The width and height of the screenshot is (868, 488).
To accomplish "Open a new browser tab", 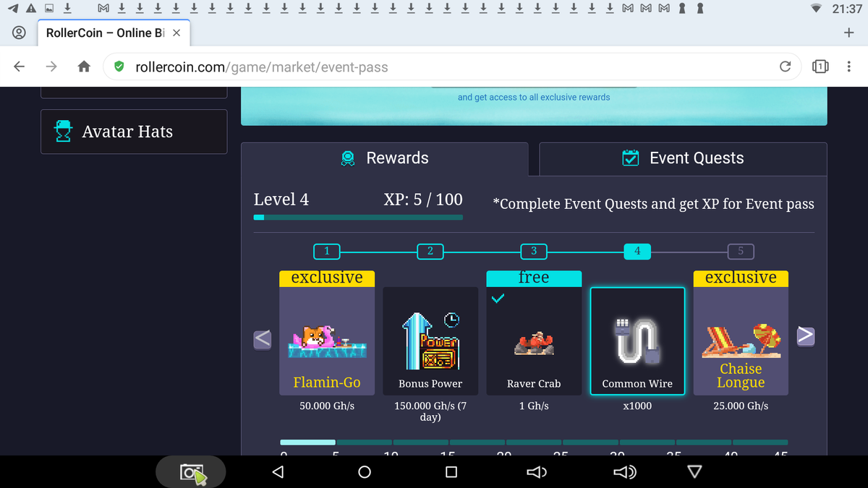I will pos(849,33).
